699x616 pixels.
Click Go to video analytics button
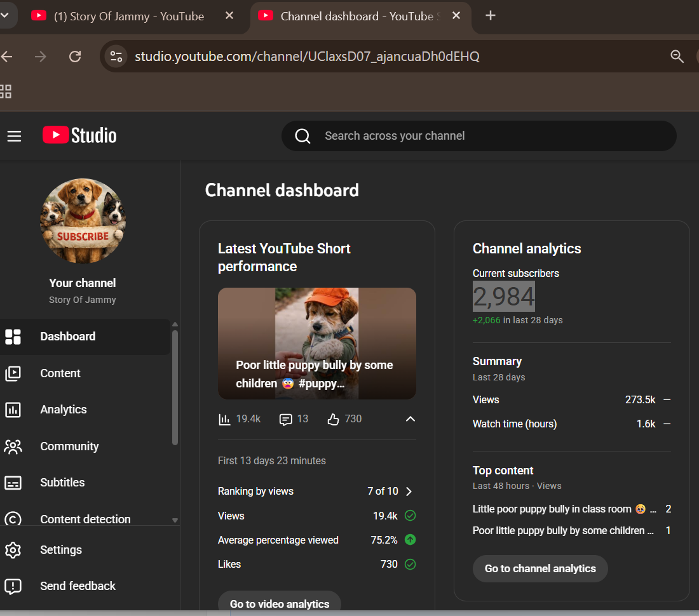coord(280,603)
